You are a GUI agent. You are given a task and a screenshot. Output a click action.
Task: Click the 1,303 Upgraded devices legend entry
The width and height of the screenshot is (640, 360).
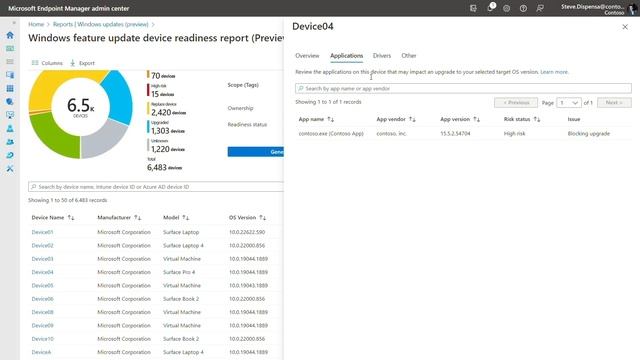[167, 128]
